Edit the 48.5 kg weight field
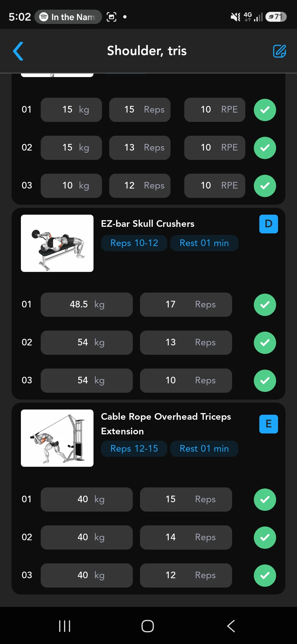The width and height of the screenshot is (297, 644). click(87, 305)
